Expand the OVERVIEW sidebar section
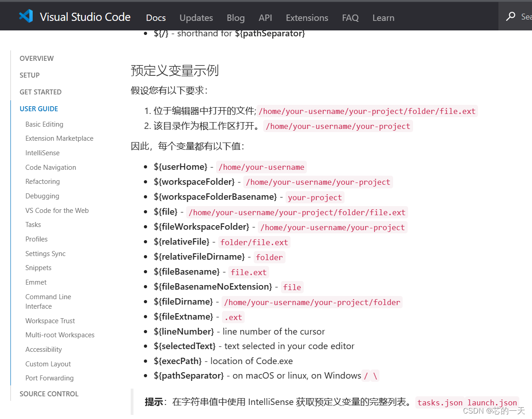532x419 pixels. click(37, 59)
